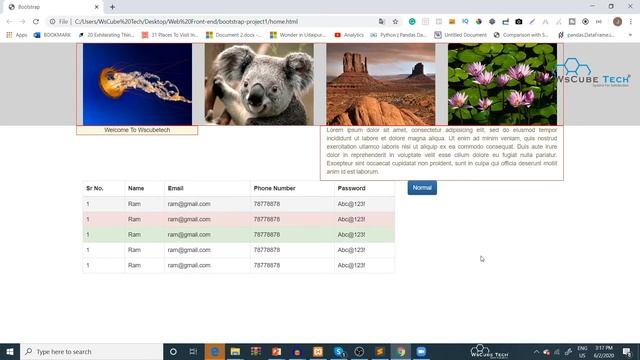Click the blue Normal button

[x=422, y=188]
